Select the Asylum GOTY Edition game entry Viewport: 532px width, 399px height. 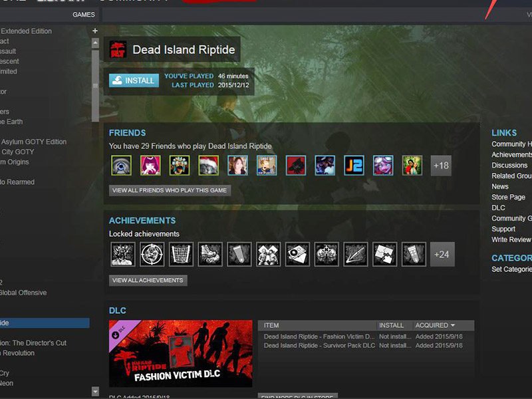click(x=34, y=142)
